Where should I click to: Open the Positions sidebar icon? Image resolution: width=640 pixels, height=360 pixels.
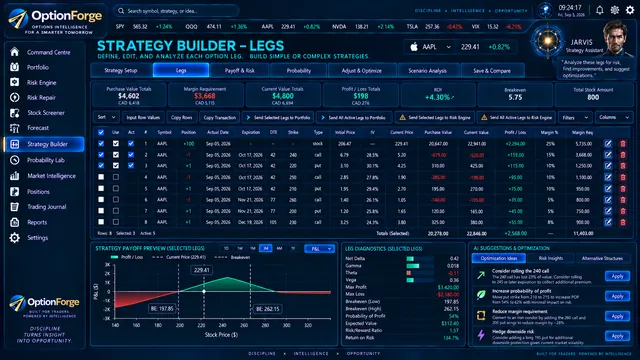pyautogui.click(x=15, y=191)
